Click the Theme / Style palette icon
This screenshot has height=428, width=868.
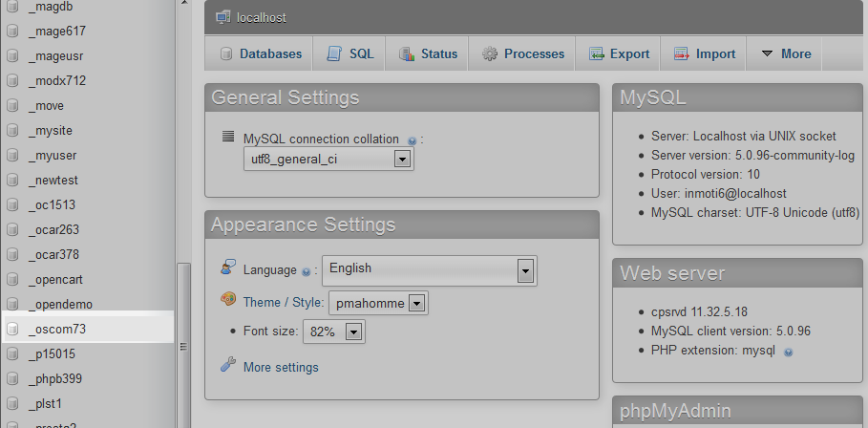[228, 300]
